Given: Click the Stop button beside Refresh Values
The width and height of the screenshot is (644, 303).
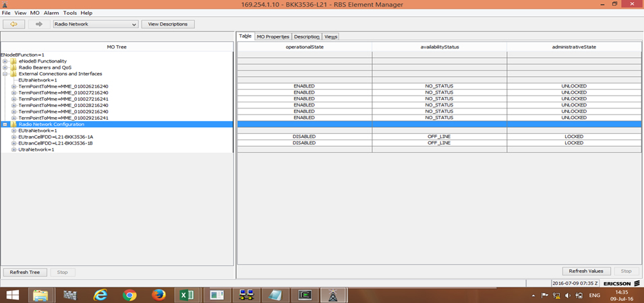Looking at the screenshot, I should 626,271.
